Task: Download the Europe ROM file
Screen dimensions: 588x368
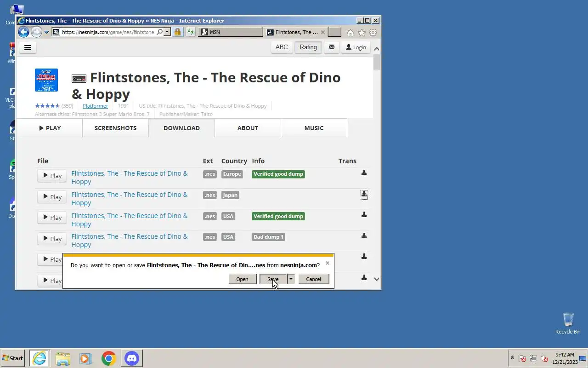Action: (x=364, y=173)
